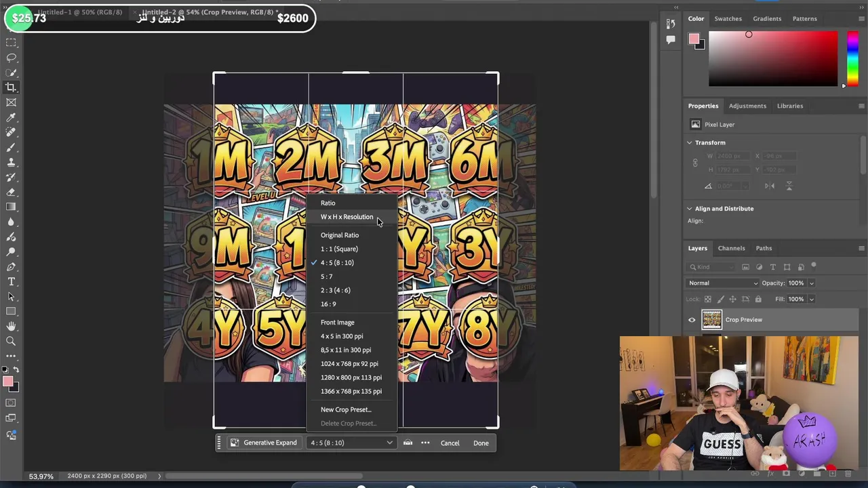The width and height of the screenshot is (868, 488).
Task: Click the foreground swatch in Color panel
Action: coord(694,39)
